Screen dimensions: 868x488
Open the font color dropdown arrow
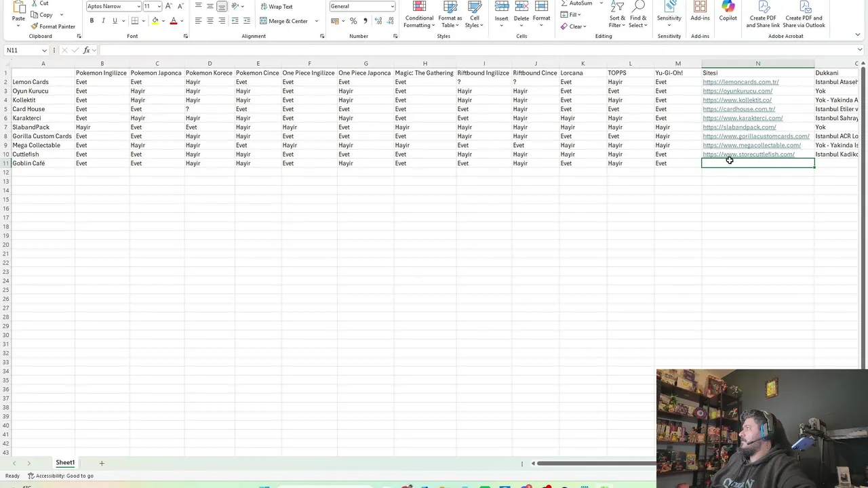[182, 21]
